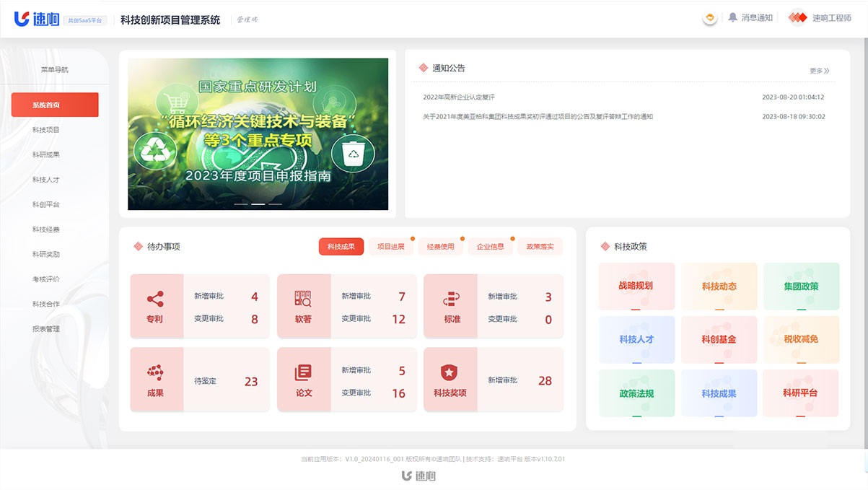Switch to the 项目进展 tab
The image size is (868, 490).
391,247
